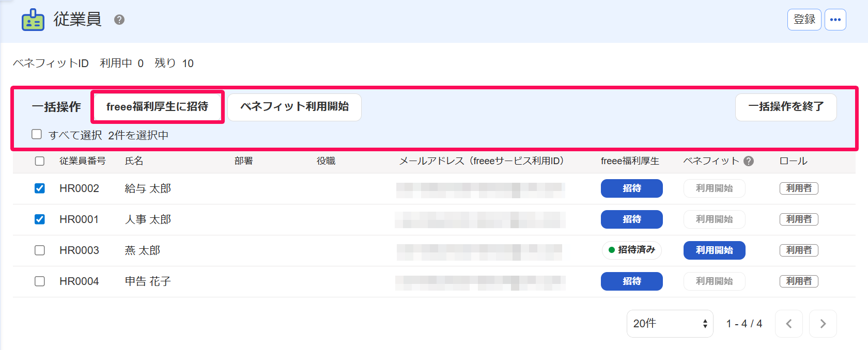Click freee福利厚生に招待 bulk button
This screenshot has width=868, height=350.
(x=158, y=107)
